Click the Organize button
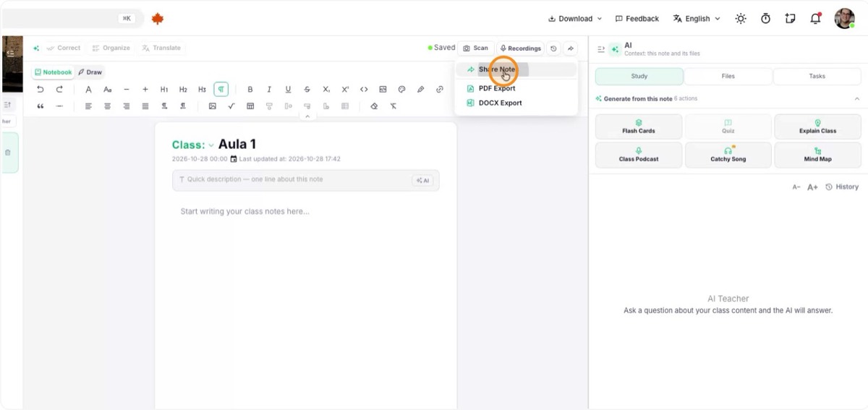This screenshot has height=410, width=868. pyautogui.click(x=111, y=48)
